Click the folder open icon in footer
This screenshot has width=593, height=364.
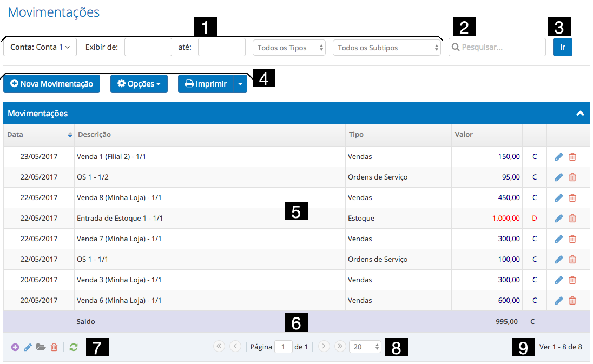[41, 347]
